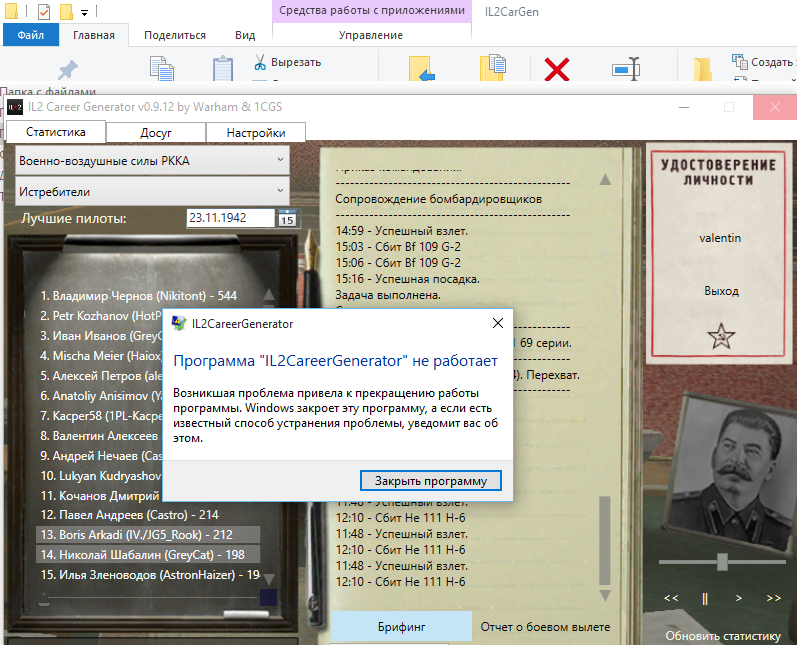Open quick access toolbar dropdown arrow
This screenshot has height=645, width=797.
(84, 12)
